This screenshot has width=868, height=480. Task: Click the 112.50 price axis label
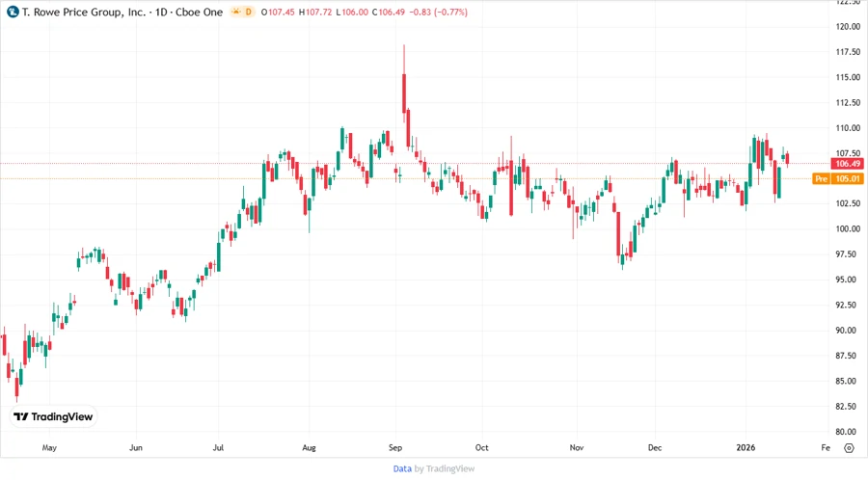(x=848, y=103)
